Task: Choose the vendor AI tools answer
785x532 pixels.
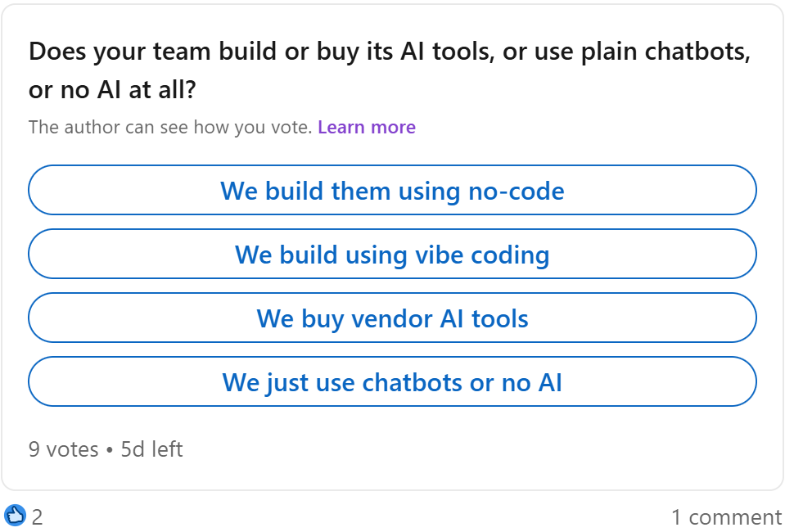Action: pos(392,318)
